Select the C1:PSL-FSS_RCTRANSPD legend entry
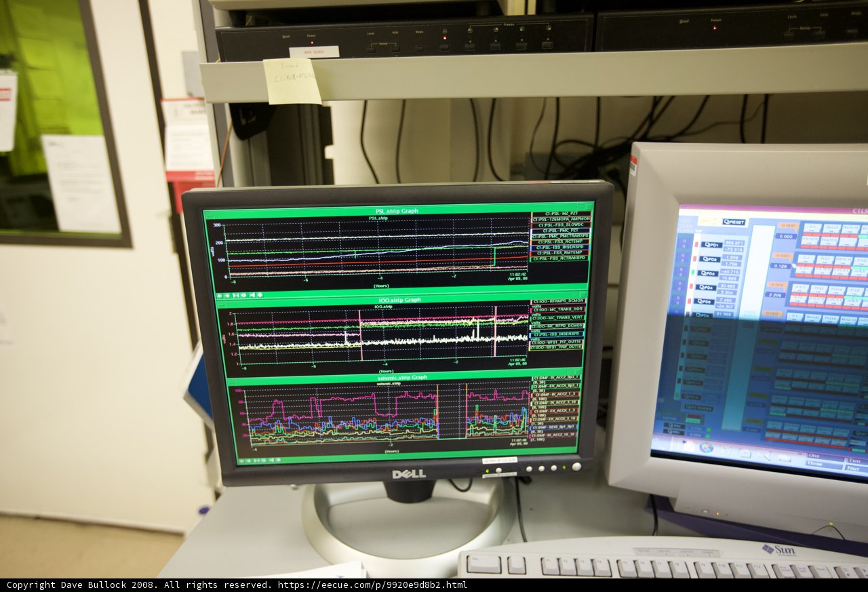 click(560, 258)
